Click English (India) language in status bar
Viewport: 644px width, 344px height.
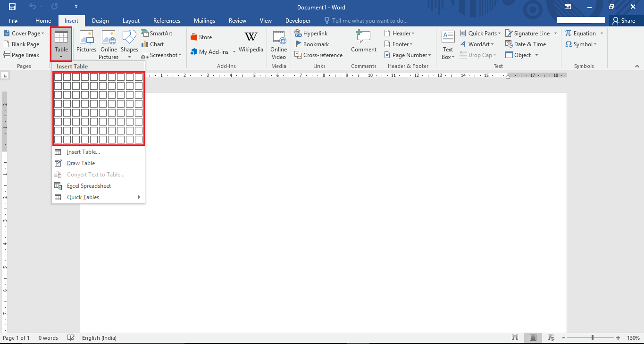[x=99, y=338]
